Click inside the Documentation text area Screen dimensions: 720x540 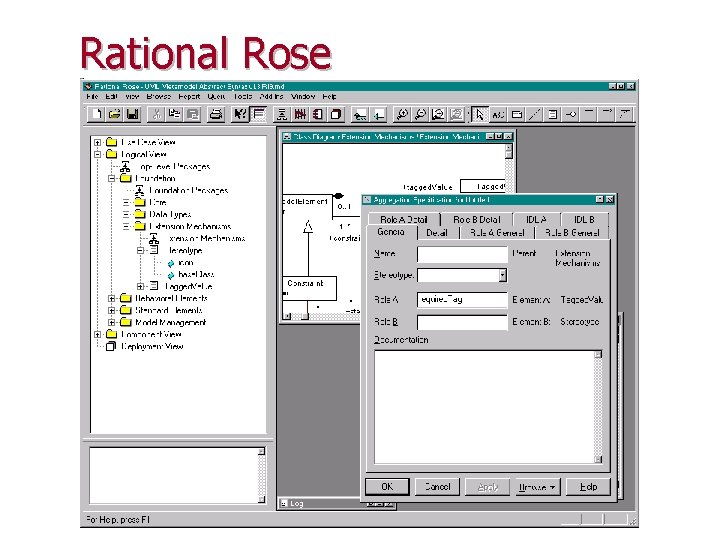pyautogui.click(x=484, y=407)
